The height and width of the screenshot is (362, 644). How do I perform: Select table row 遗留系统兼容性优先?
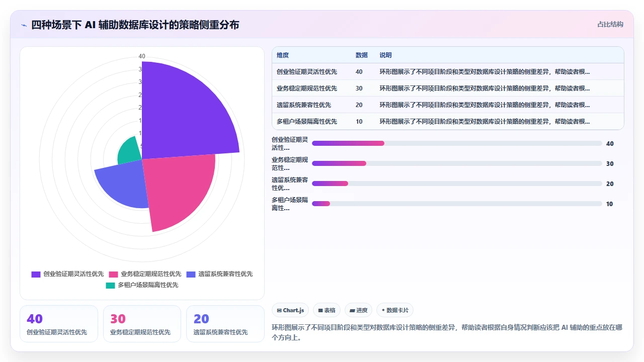point(448,105)
